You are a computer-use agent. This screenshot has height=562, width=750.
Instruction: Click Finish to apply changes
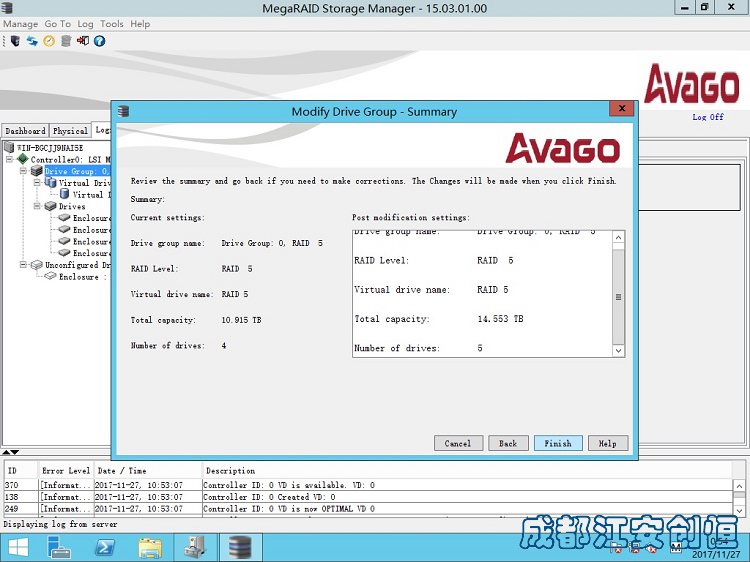(x=558, y=443)
